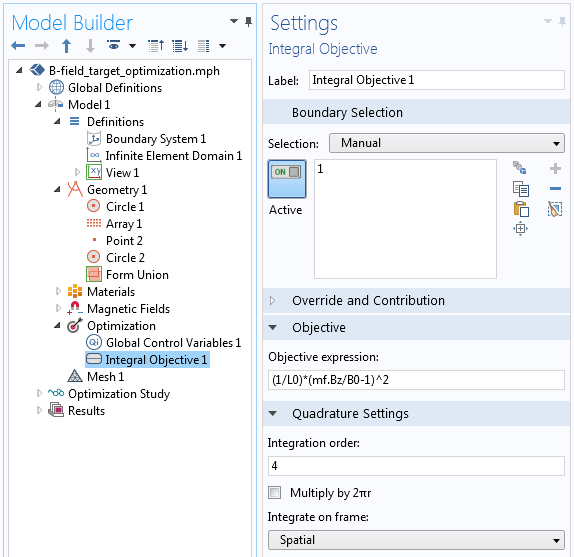This screenshot has width=574, height=557.
Task: Click the plus Add to Selection icon
Action: (555, 168)
